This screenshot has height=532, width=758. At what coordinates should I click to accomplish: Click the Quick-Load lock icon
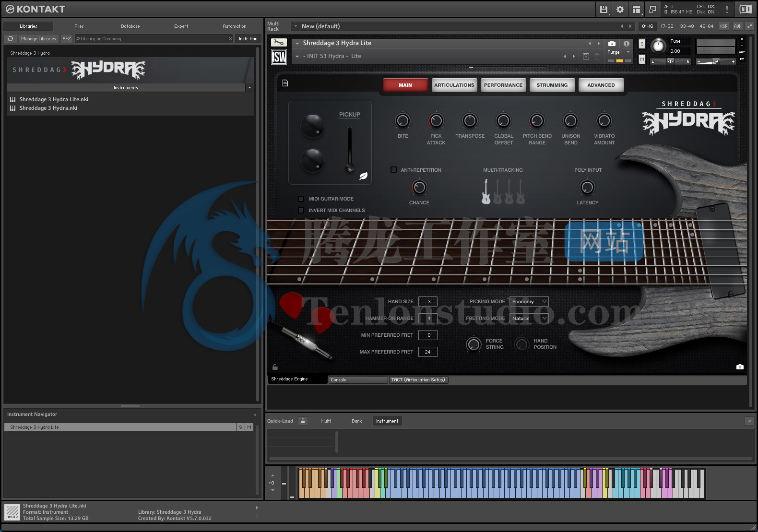(x=303, y=421)
